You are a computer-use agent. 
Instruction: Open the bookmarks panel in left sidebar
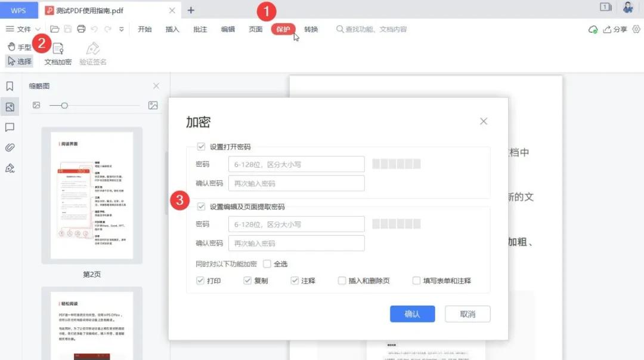point(8,86)
